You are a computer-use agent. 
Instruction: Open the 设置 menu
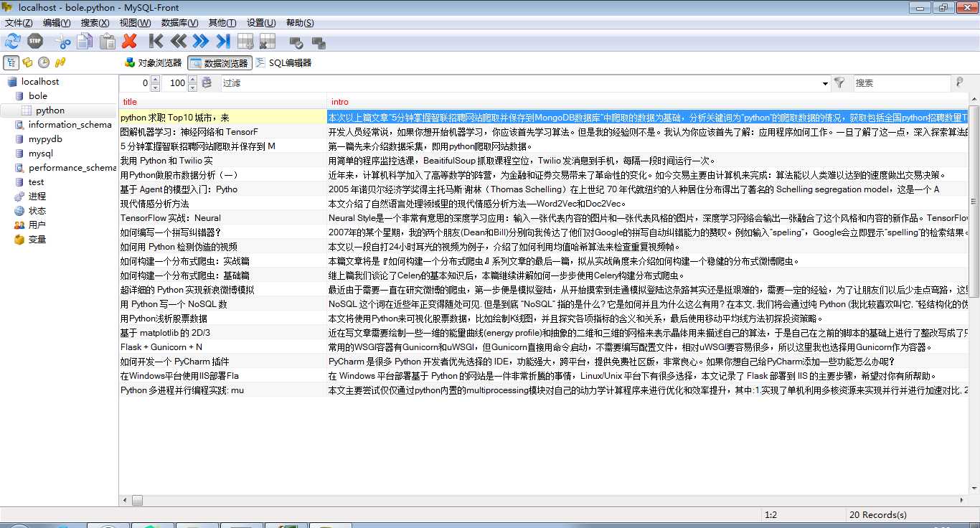click(260, 23)
